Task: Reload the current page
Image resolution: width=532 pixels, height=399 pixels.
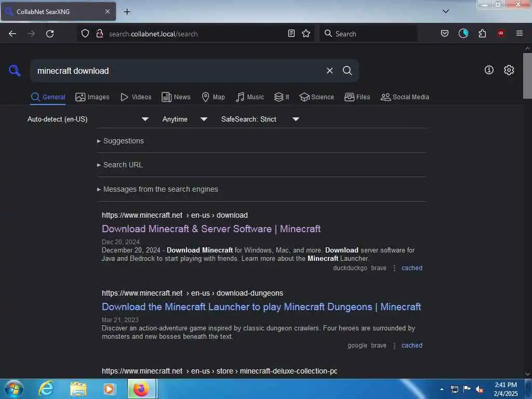Action: pyautogui.click(x=50, y=34)
